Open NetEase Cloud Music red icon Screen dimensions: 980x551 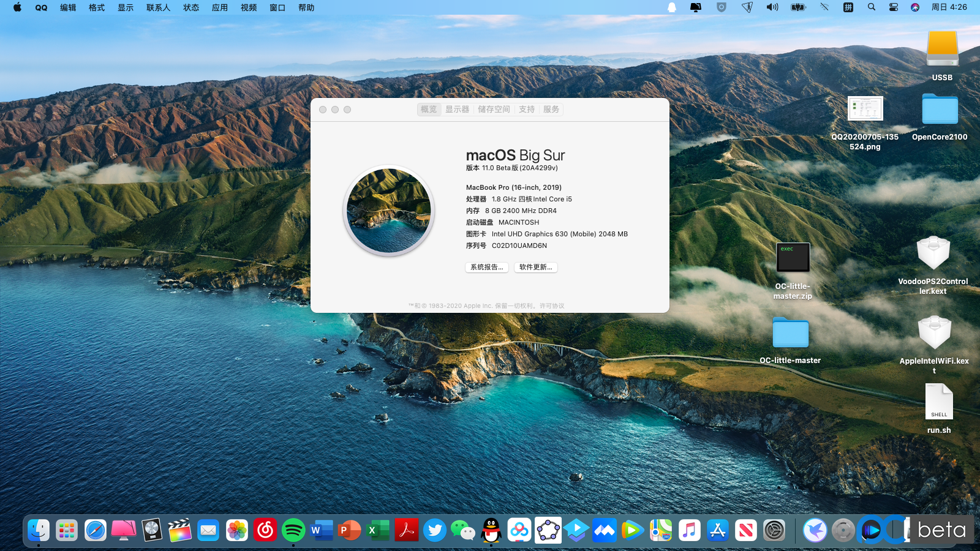click(265, 530)
